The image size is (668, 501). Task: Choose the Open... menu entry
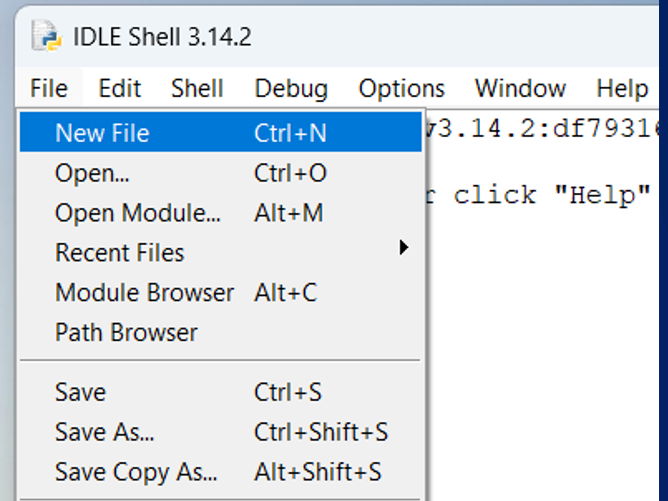tap(92, 173)
